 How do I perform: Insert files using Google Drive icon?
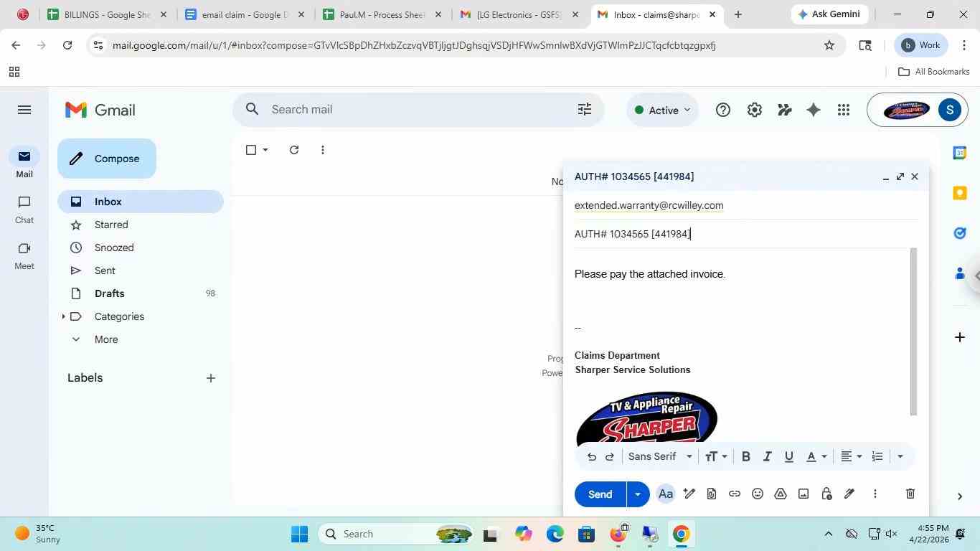(x=780, y=494)
